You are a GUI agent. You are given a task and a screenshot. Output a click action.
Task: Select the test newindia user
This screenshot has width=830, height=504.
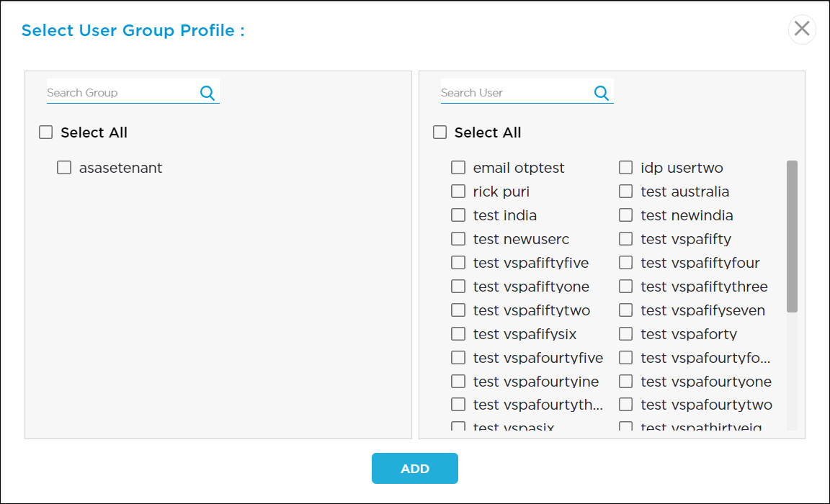click(x=625, y=215)
